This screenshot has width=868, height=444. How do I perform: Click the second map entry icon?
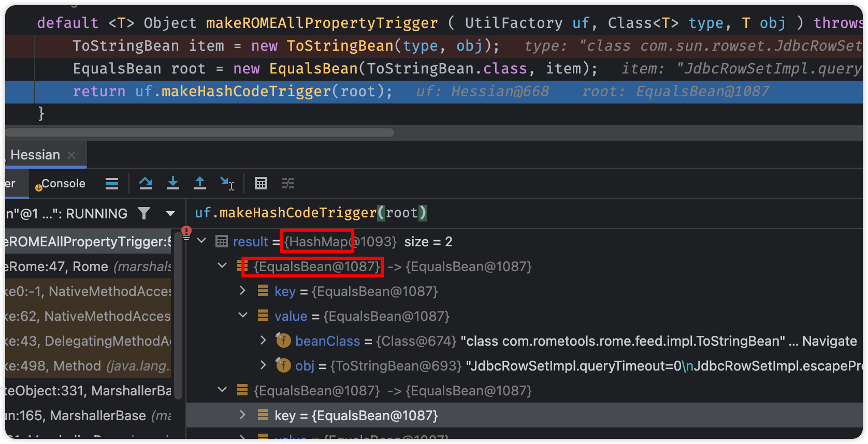tap(242, 390)
